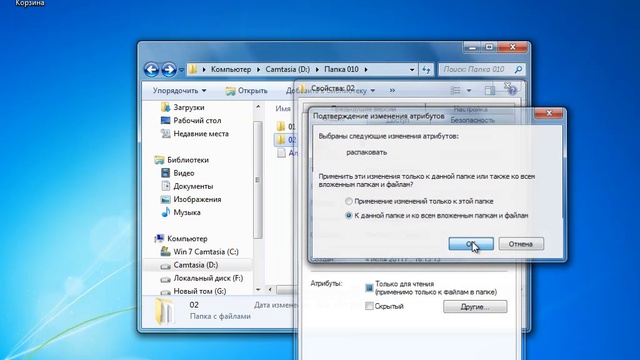
Task: Refresh the Папка 010 folder view
Action: point(426,69)
